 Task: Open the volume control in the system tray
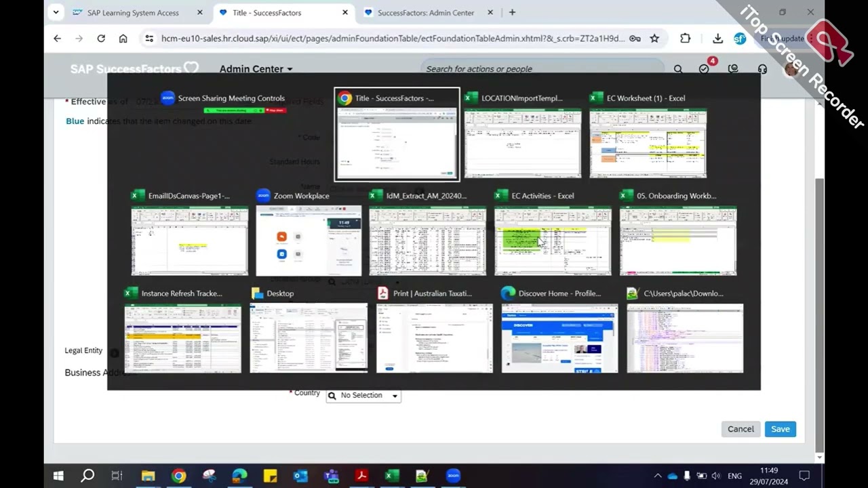click(x=715, y=476)
